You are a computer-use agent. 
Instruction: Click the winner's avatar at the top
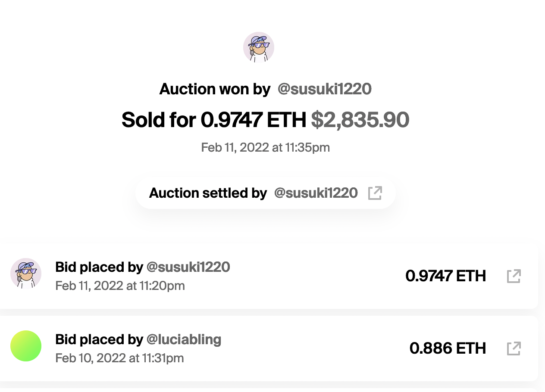tap(259, 47)
